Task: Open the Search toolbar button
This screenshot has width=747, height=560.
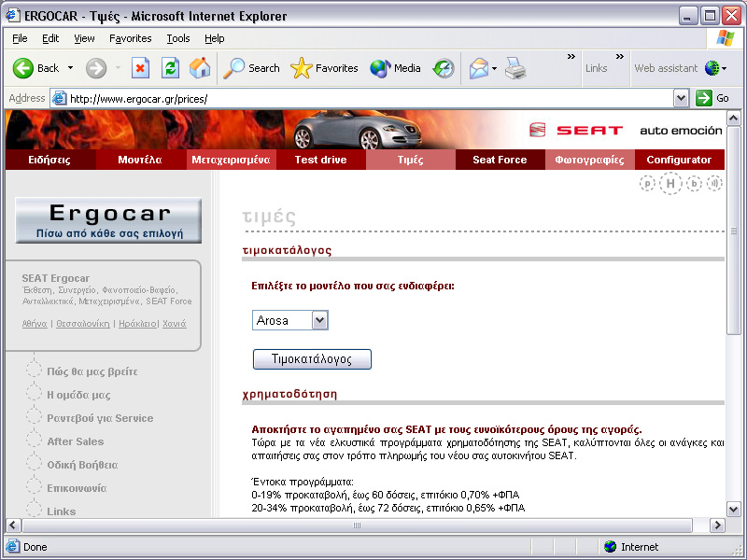Action: (251, 68)
